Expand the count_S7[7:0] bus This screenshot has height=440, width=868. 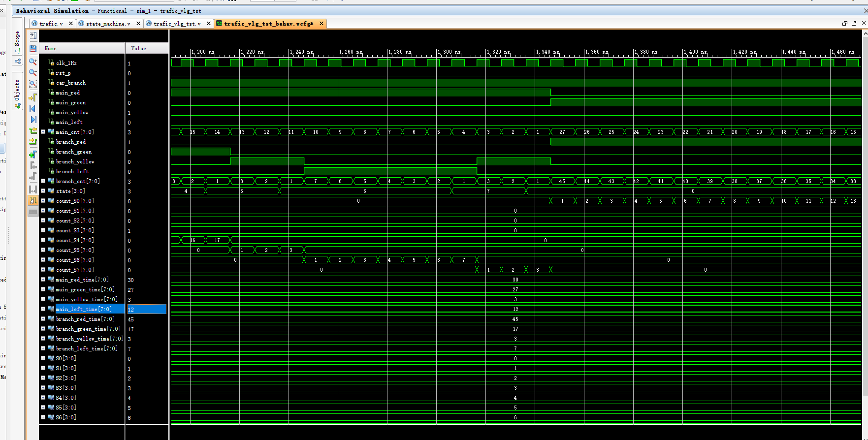[43, 270]
